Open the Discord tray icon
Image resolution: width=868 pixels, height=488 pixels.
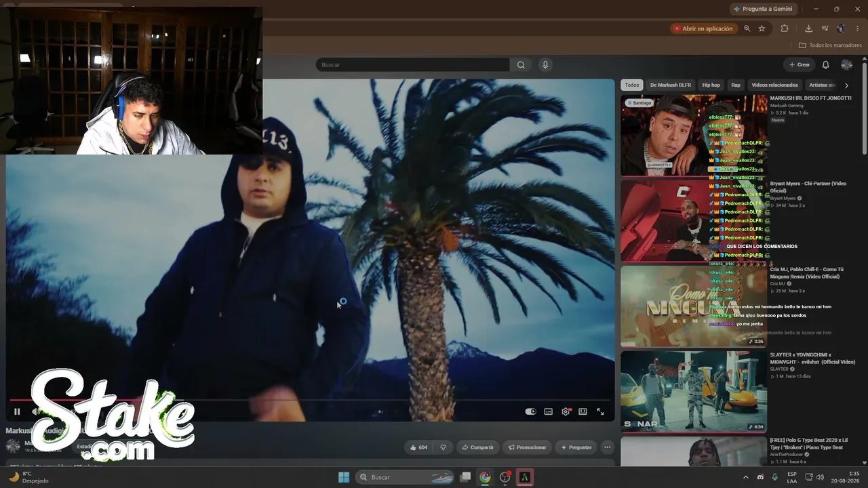pos(760,477)
